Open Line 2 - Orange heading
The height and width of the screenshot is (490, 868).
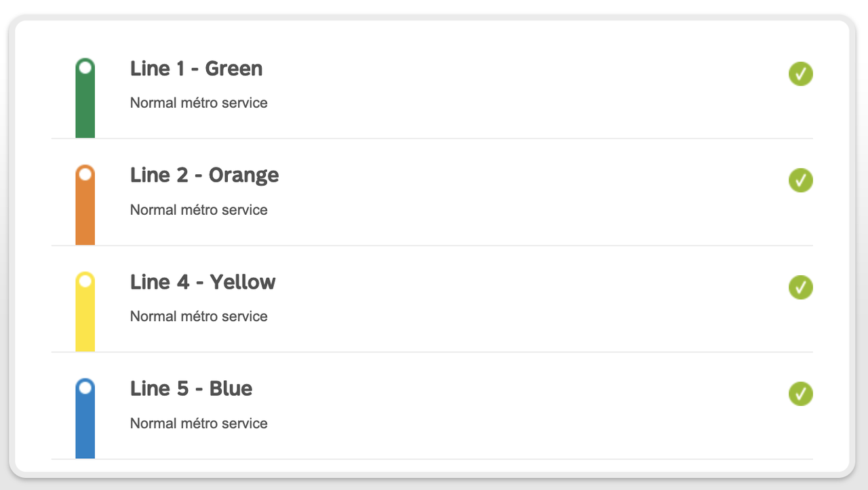(204, 175)
